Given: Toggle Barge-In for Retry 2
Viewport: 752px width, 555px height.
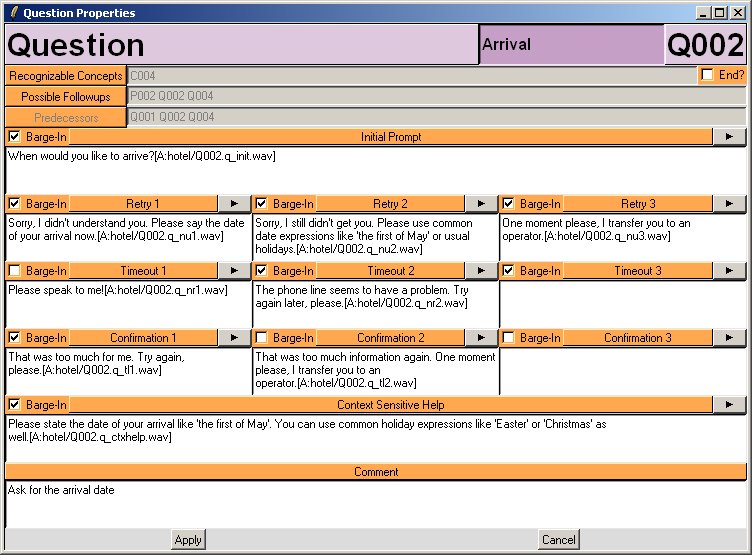Looking at the screenshot, I should pos(261,204).
